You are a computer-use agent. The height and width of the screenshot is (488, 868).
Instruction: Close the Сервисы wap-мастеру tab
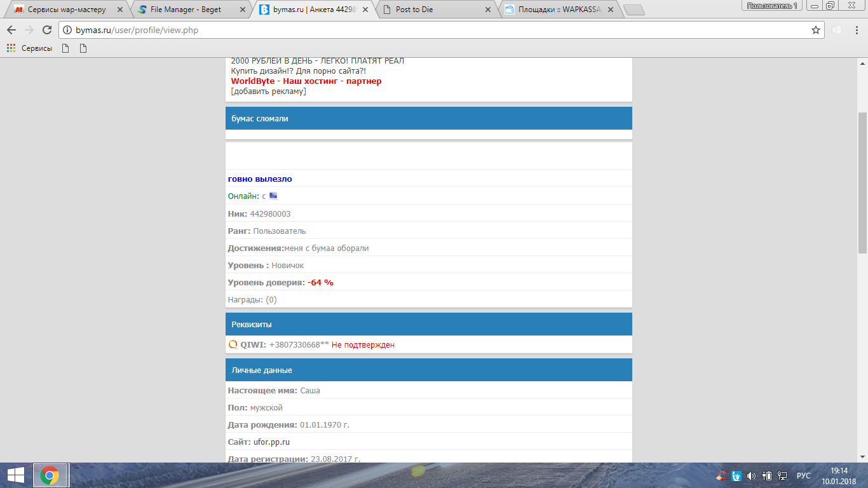click(119, 10)
